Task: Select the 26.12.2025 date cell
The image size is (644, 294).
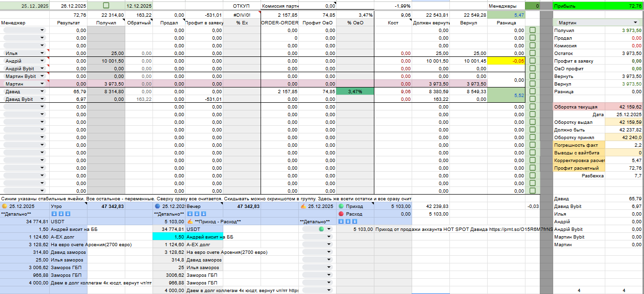Action: click(x=69, y=6)
